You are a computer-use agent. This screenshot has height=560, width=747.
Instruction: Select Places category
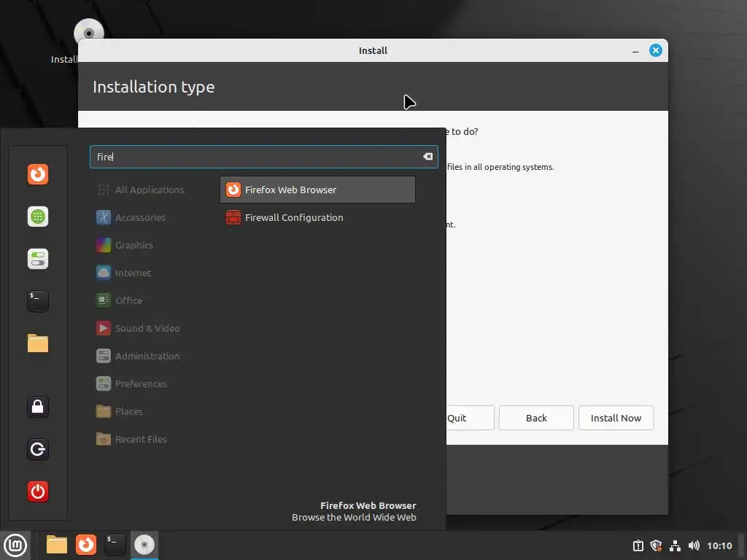pyautogui.click(x=120, y=411)
